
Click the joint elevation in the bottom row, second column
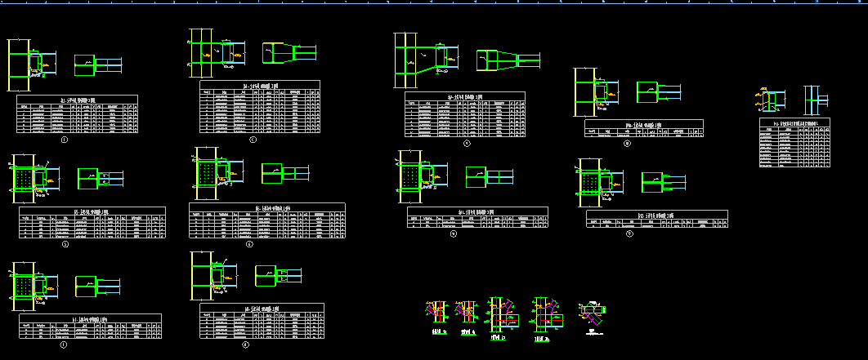(213, 277)
